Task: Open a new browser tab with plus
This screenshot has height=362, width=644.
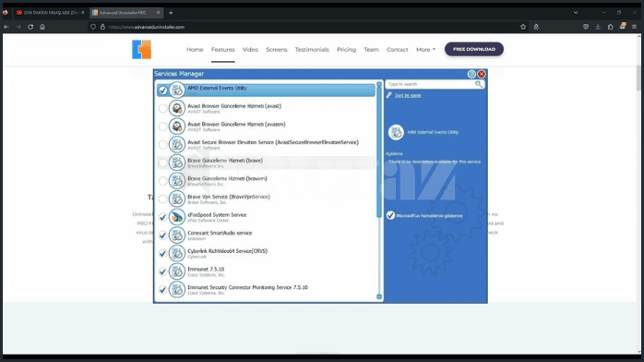Action: (171, 13)
